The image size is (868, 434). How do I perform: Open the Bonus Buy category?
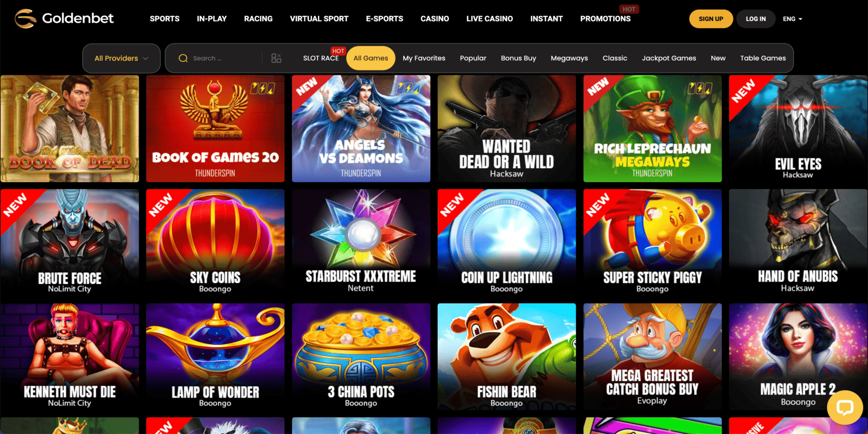(x=518, y=58)
